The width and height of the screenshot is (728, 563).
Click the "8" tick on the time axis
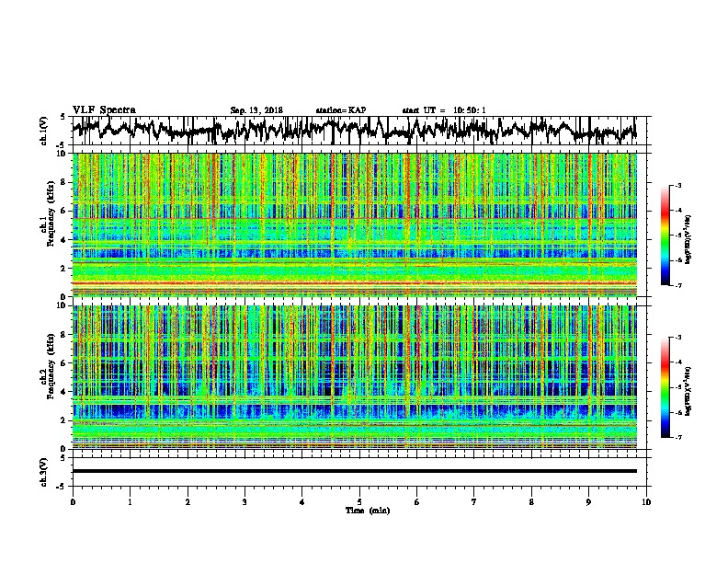(531, 502)
